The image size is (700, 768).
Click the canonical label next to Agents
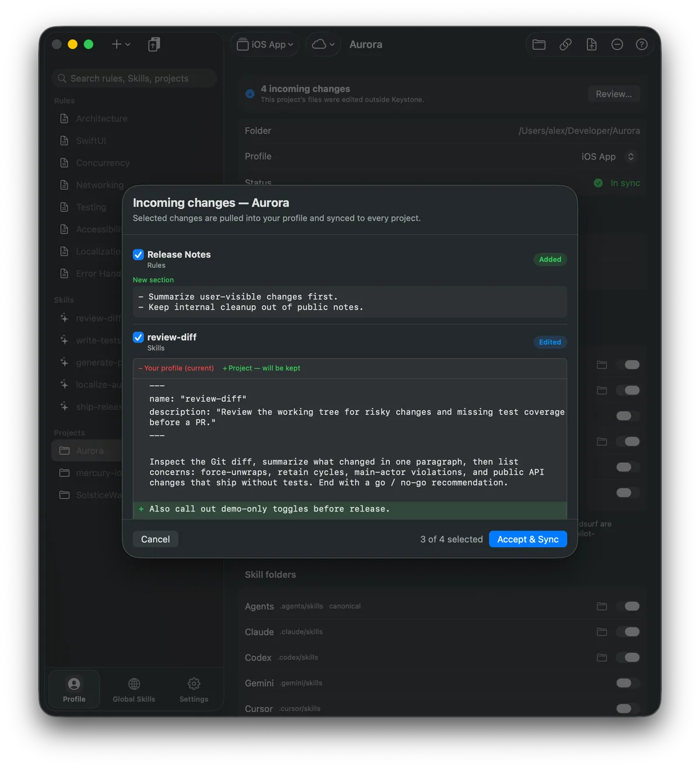click(345, 606)
